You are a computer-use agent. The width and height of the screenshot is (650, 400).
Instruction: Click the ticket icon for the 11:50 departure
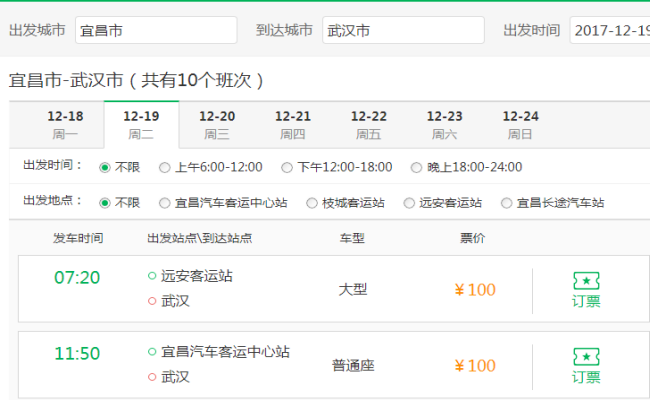586,356
